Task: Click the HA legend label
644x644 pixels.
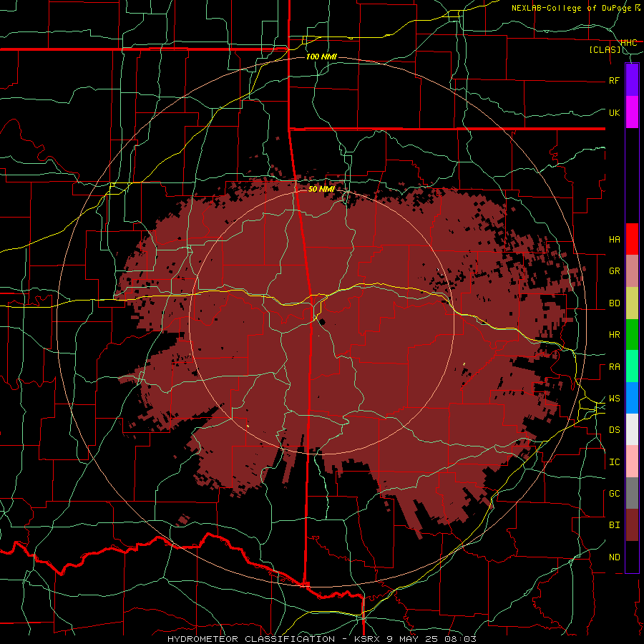Action: 615,239
